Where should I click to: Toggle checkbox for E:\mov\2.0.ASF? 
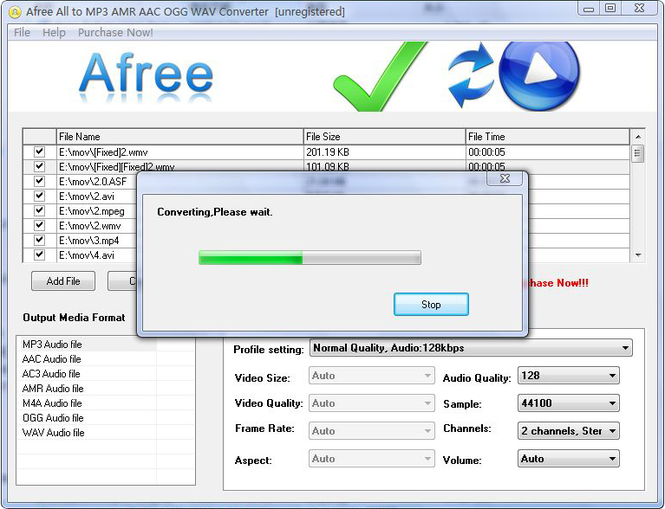pyautogui.click(x=39, y=181)
